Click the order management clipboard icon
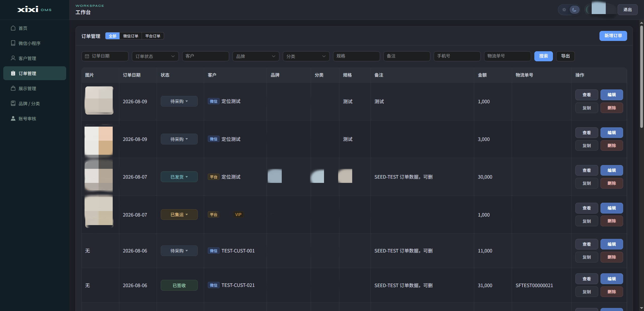Image resolution: width=644 pixels, height=311 pixels. click(13, 73)
